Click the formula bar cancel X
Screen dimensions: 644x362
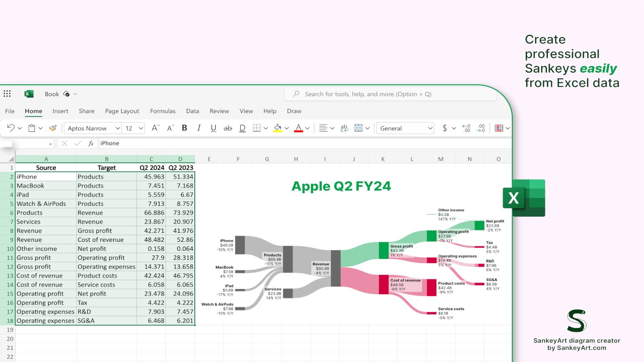[65, 144]
